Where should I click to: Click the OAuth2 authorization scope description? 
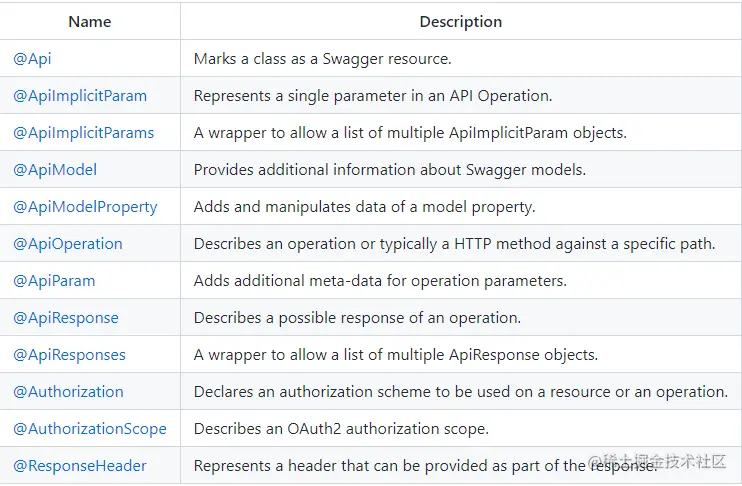click(341, 429)
